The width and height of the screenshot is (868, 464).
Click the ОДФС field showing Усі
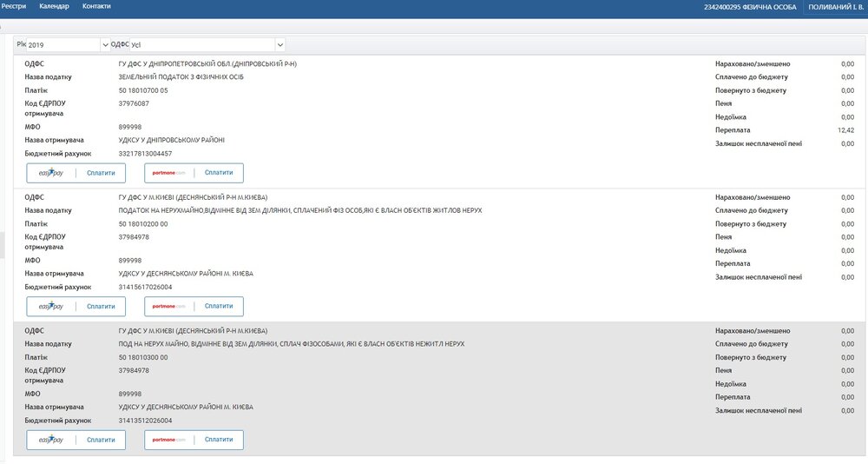point(202,45)
